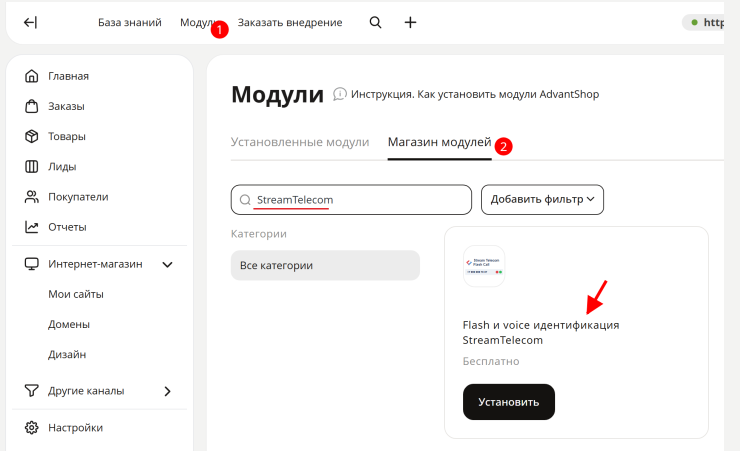Click the Лиды columns icon

[32, 167]
